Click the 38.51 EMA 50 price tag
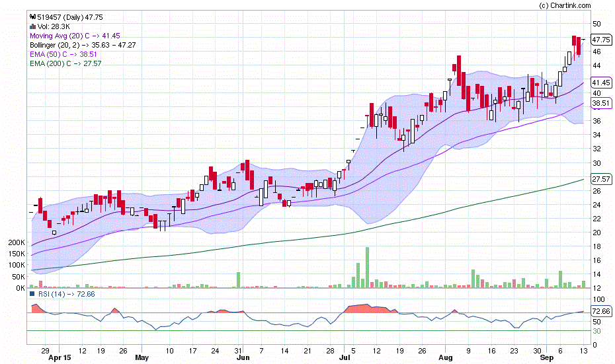This screenshot has height=364, width=615. tap(601, 104)
